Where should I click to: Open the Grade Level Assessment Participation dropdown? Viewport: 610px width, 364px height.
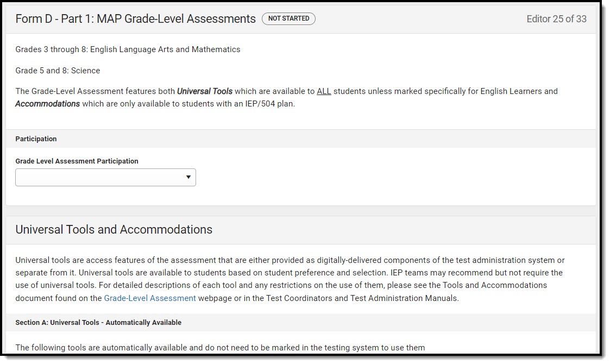[x=100, y=178]
